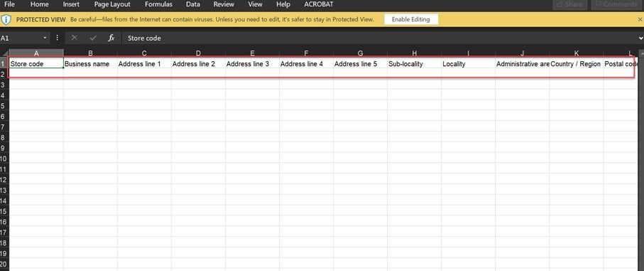Expand the formula bar chevron
This screenshot has width=644, height=271.
(641, 38)
